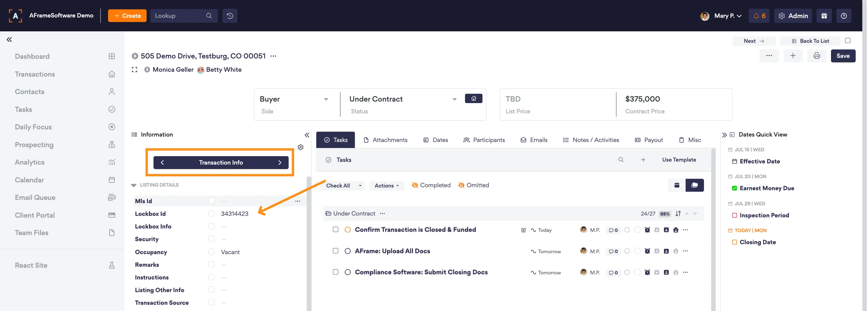Open Notes / Activities tab
The width and height of the screenshot is (868, 311).
point(591,140)
